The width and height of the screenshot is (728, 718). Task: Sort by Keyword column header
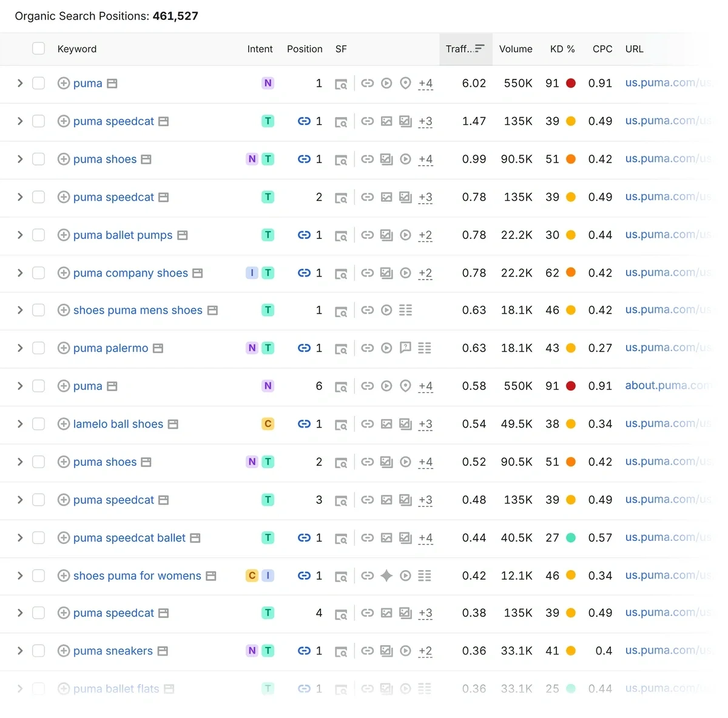(x=77, y=49)
